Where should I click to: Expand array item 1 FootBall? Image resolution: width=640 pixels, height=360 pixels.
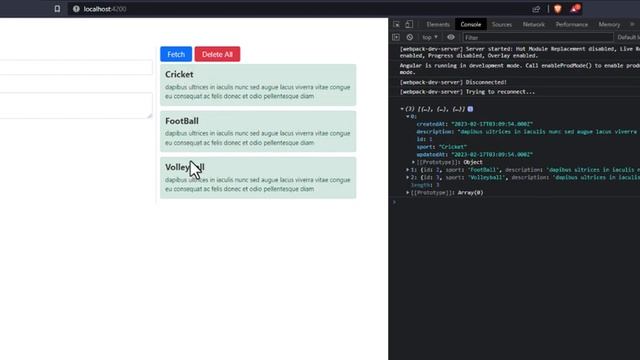pos(407,170)
